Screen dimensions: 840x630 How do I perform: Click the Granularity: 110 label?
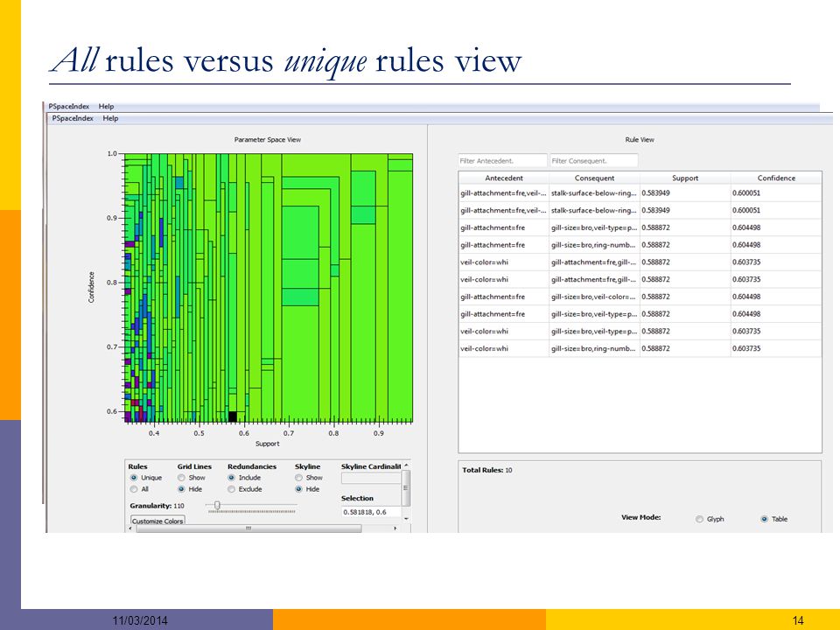(157, 506)
